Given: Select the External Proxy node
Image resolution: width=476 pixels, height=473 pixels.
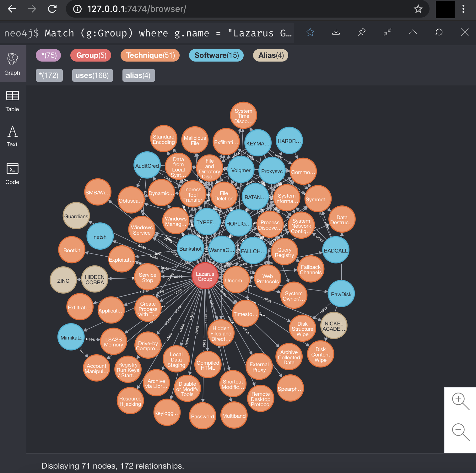Looking at the screenshot, I should click(x=259, y=367).
